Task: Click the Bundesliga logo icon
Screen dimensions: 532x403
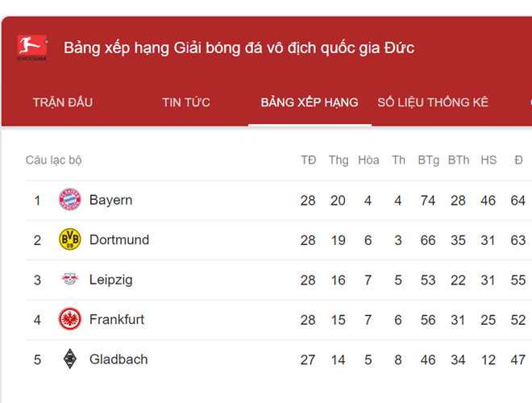Action: [32, 48]
